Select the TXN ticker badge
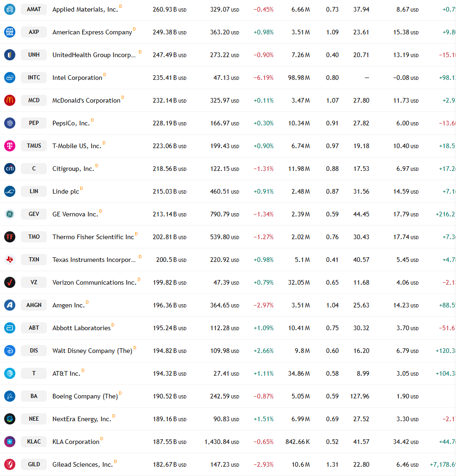 [34, 260]
